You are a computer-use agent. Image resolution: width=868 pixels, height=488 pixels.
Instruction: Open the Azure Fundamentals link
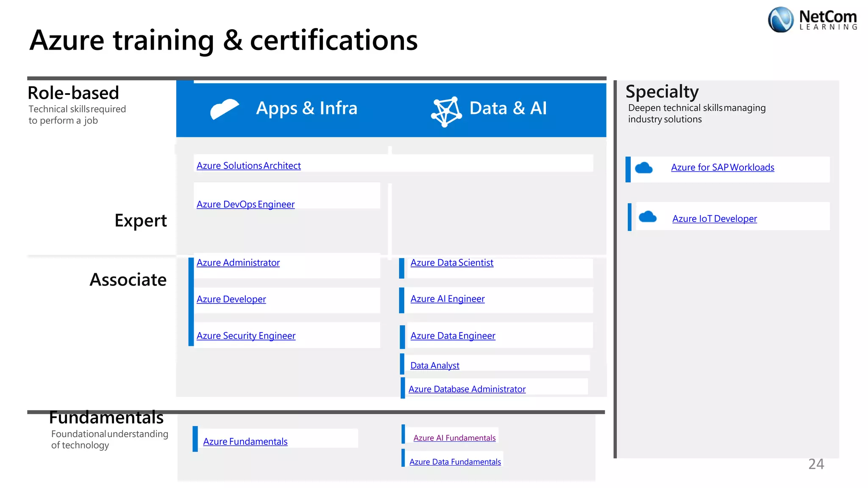click(245, 441)
